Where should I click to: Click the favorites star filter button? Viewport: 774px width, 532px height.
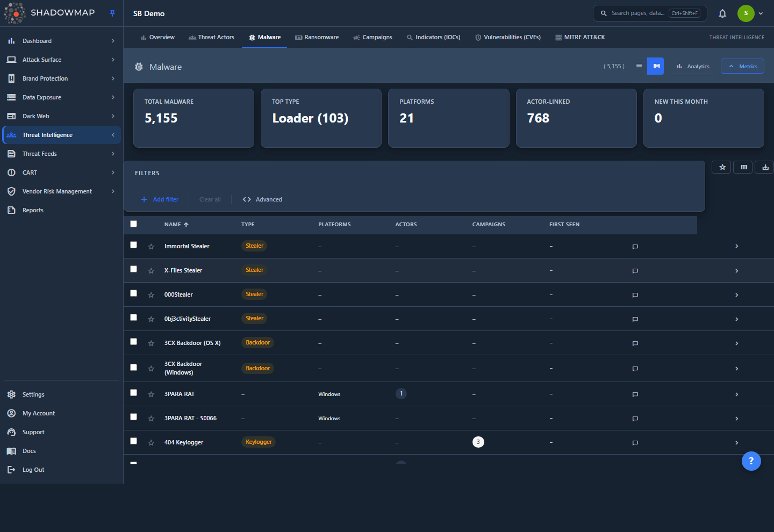(x=722, y=167)
